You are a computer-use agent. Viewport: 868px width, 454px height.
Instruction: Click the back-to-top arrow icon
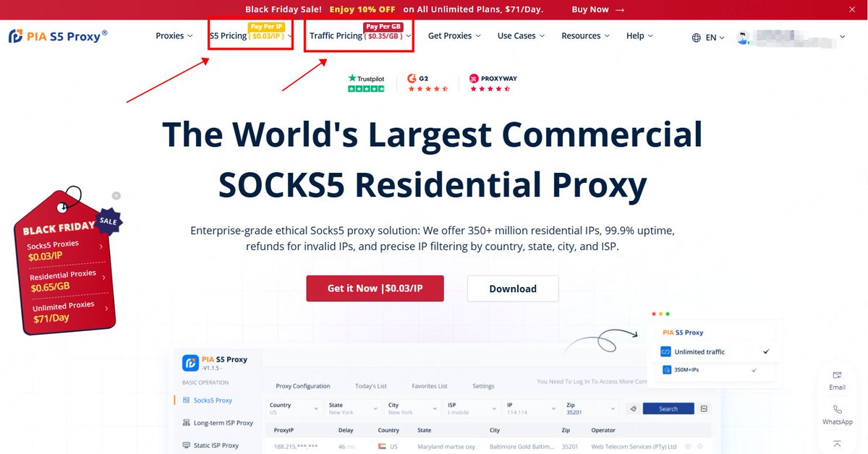point(837,443)
